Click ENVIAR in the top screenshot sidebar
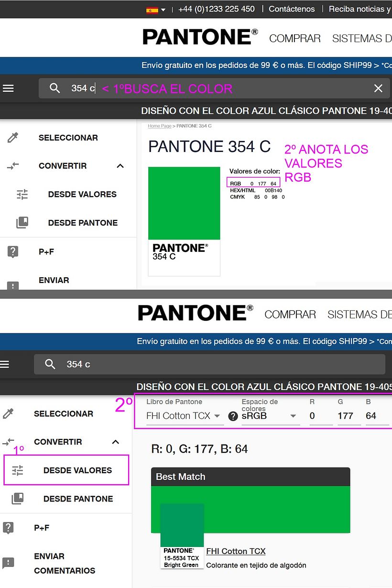Viewport: 392px width, 588px height. coord(54,280)
